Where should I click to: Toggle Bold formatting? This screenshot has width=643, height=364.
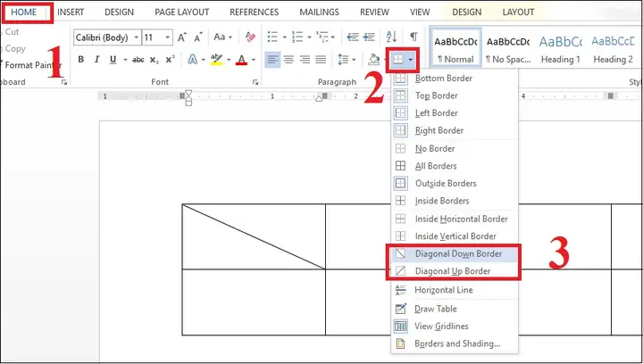(80, 60)
